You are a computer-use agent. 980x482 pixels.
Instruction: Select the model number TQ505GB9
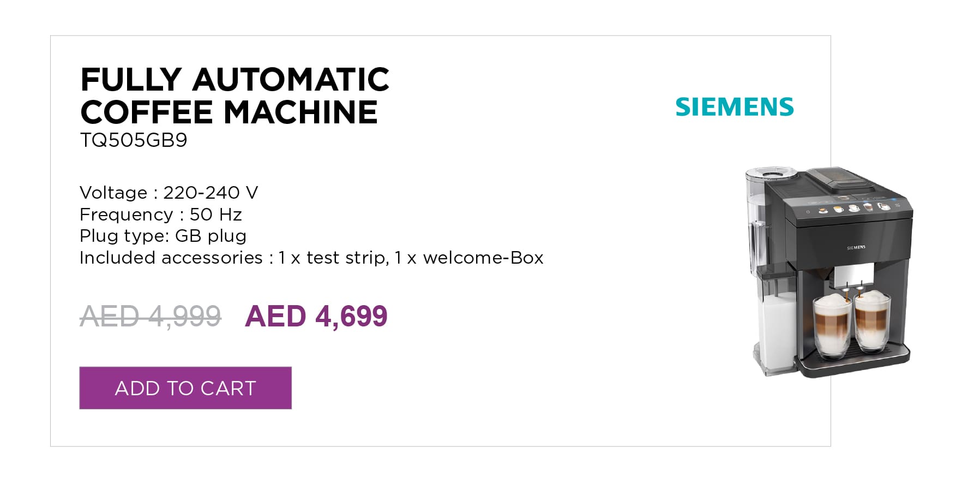click(134, 140)
